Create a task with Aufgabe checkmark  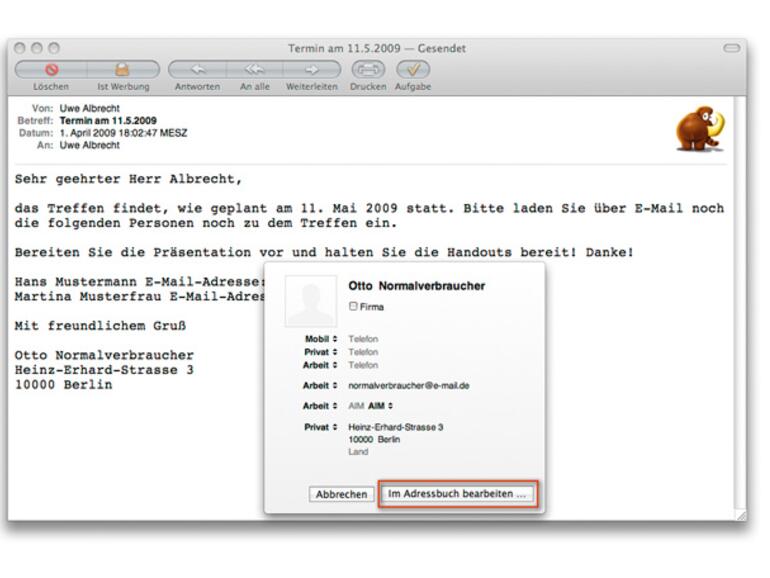tap(413, 69)
